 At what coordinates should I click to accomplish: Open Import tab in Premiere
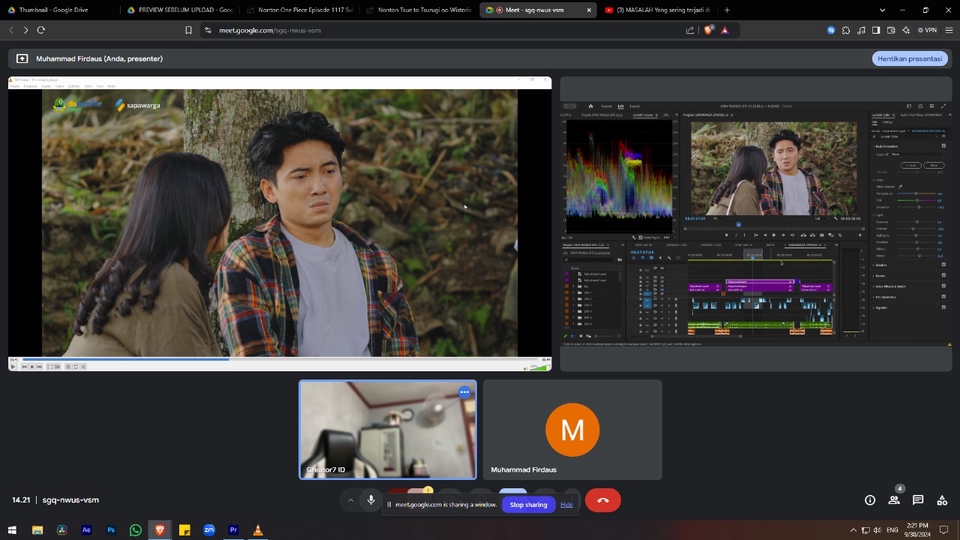pos(606,106)
